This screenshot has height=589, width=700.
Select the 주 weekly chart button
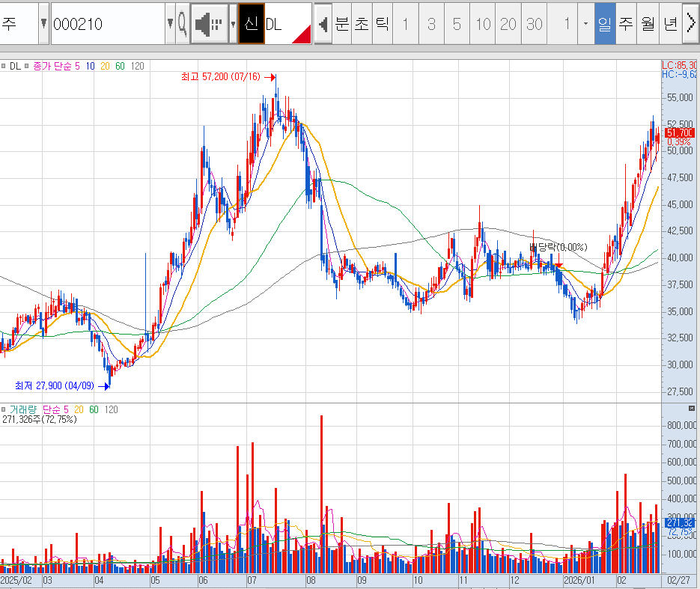[626, 23]
